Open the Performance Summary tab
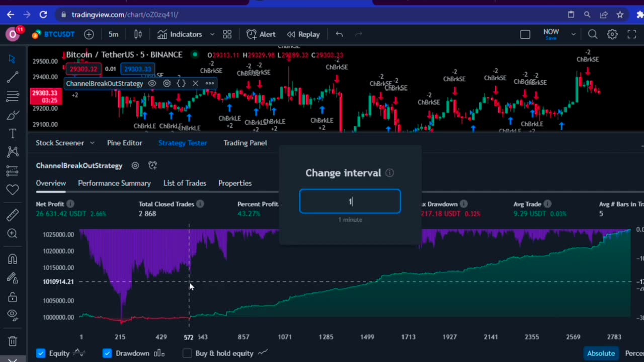The image size is (644, 362). [x=114, y=183]
